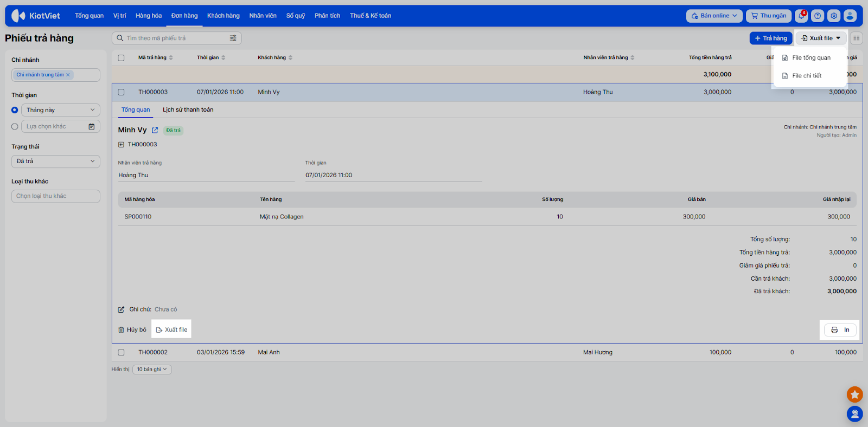Select the Tháng này radio button
Viewport: 868px width, 427px height.
coord(15,110)
